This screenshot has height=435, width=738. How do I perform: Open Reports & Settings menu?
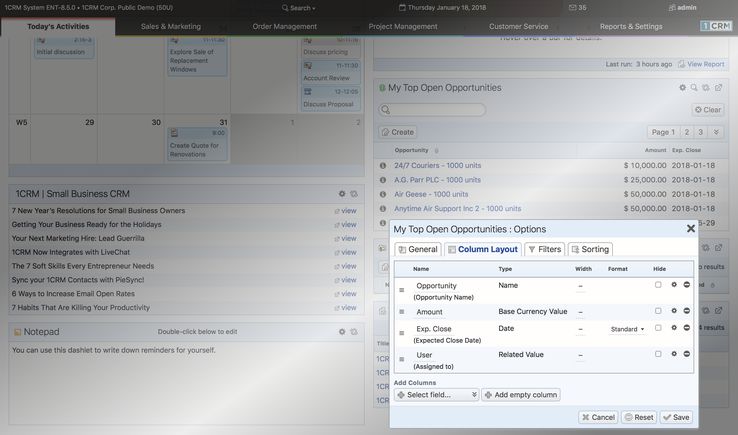click(631, 26)
